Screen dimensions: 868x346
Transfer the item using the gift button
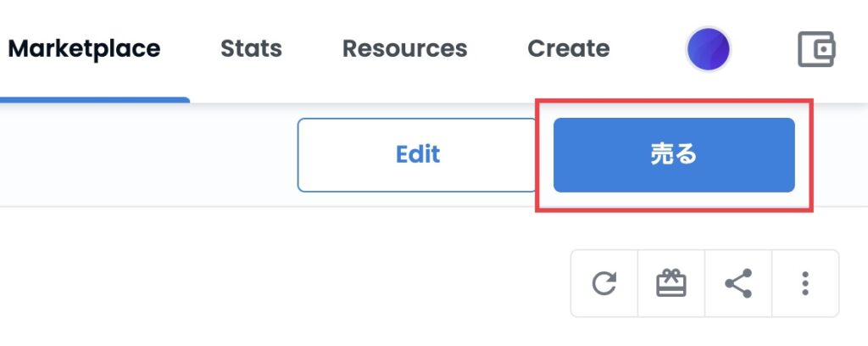point(671,283)
